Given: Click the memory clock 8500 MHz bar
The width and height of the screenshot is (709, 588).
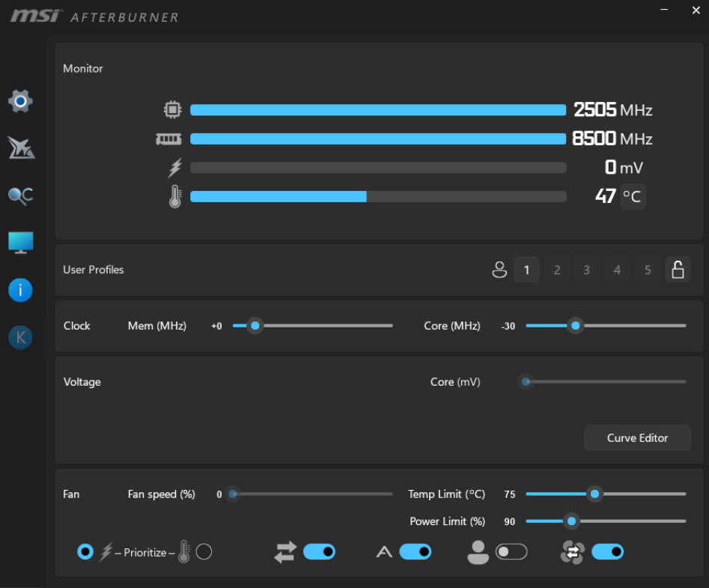Looking at the screenshot, I should coord(378,139).
